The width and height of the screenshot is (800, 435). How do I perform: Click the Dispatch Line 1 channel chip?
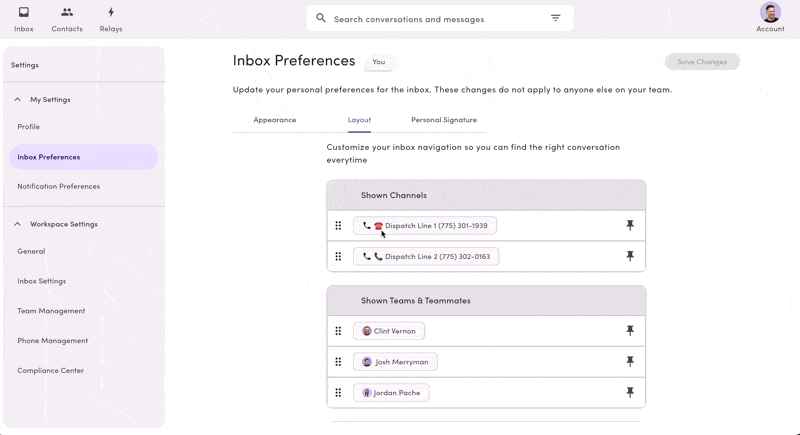tap(425, 225)
